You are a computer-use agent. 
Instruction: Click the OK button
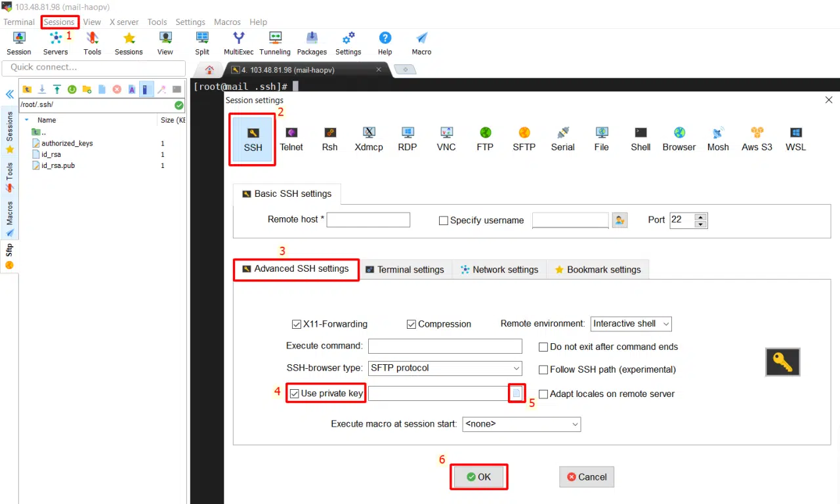[x=478, y=477]
